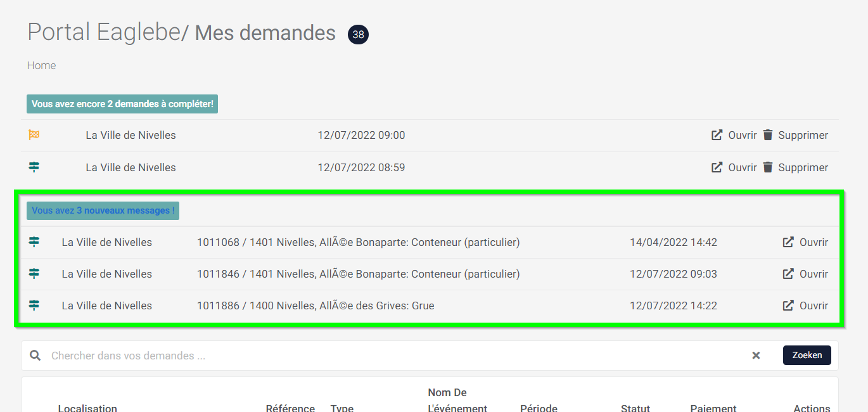Sort by the Statut column header

[x=635, y=408]
